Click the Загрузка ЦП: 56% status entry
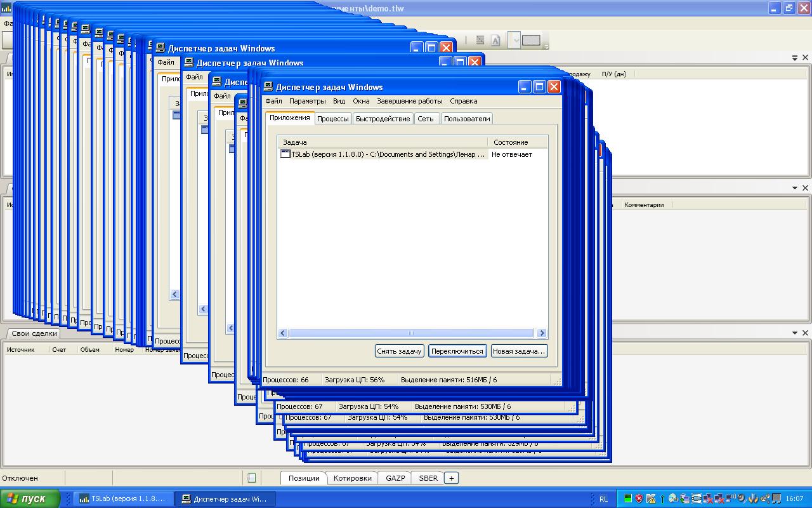Image resolution: width=812 pixels, height=508 pixels. (x=355, y=380)
